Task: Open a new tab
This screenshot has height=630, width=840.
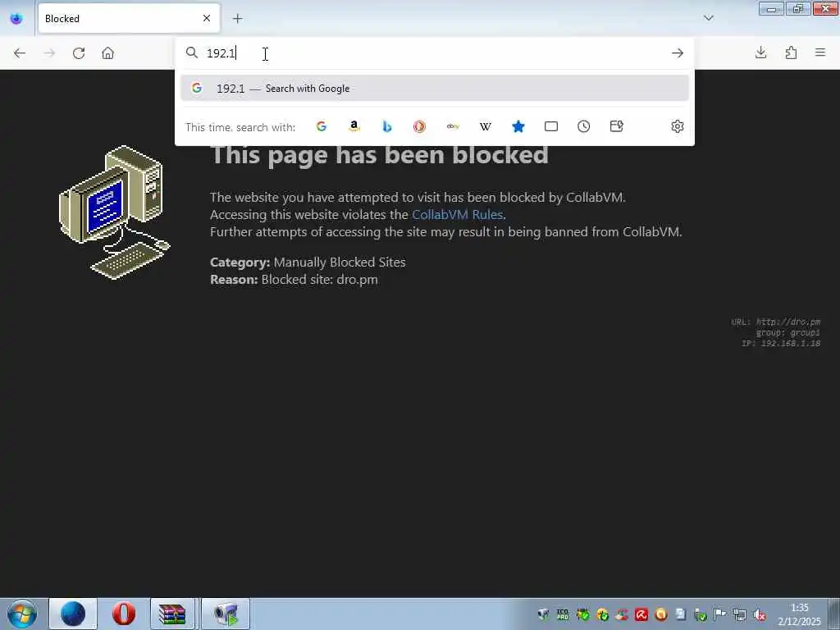Action: (x=237, y=19)
